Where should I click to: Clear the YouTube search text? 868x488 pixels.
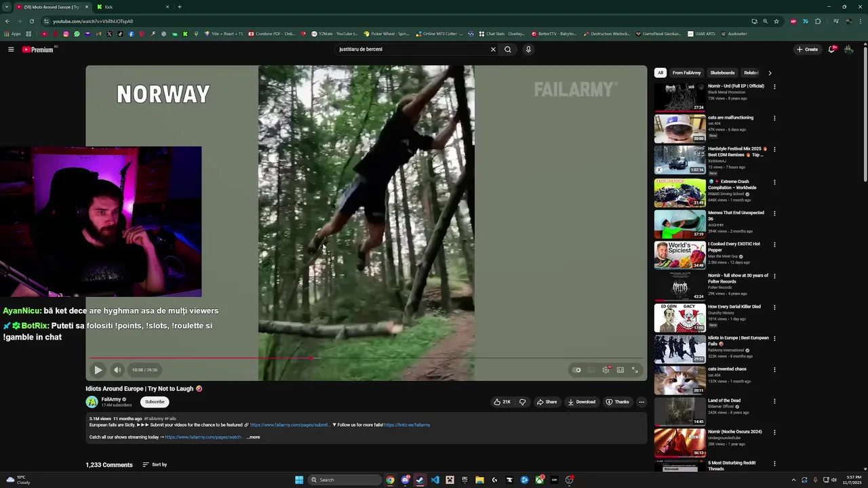pos(493,49)
